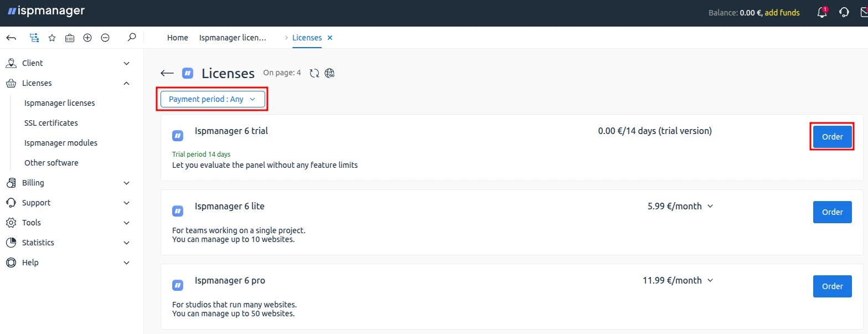Click the Licenses basket icon in sidebar
868x334 pixels.
pyautogui.click(x=11, y=83)
